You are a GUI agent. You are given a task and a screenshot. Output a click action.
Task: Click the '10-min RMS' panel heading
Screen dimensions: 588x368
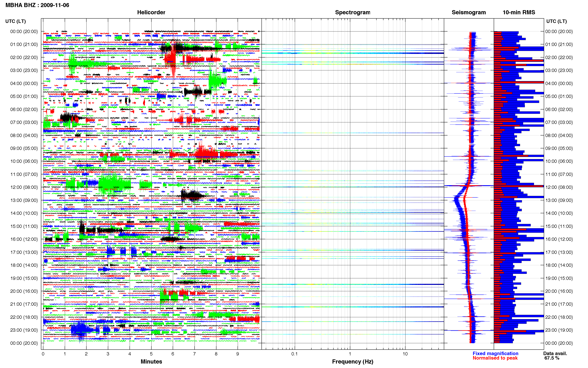pos(519,12)
